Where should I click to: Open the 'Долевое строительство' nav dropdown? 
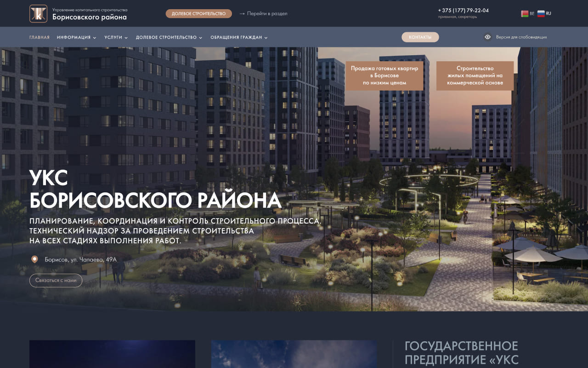[169, 37]
